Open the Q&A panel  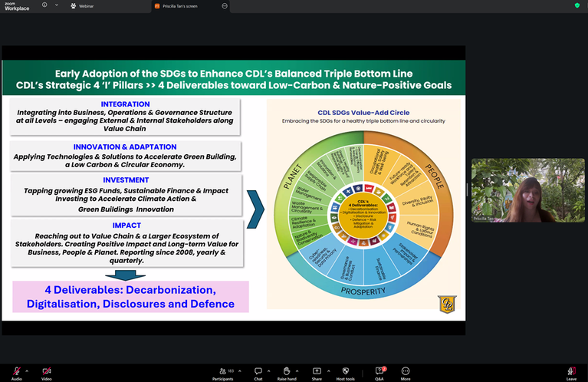pyautogui.click(x=379, y=374)
